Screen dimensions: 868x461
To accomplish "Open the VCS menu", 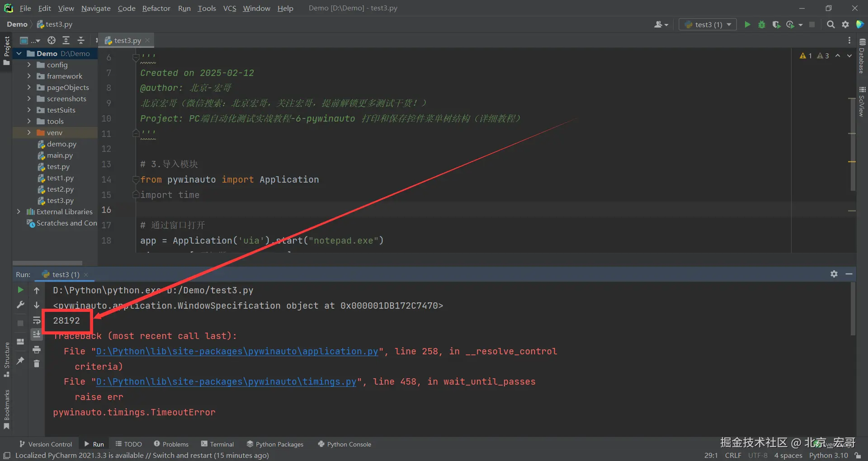I will (230, 8).
